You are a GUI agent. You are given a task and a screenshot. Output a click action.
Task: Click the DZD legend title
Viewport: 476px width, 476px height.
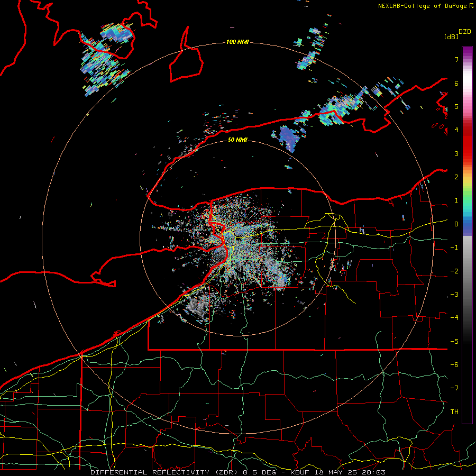(465, 32)
